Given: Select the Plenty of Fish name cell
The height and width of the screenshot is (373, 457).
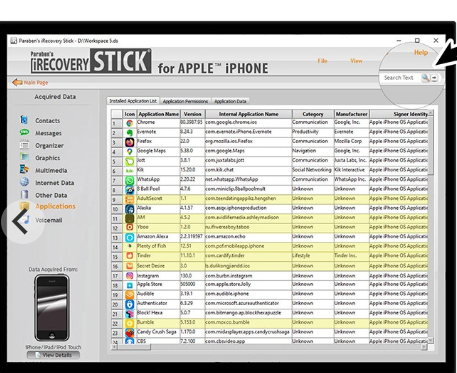Looking at the screenshot, I should pos(158,246).
